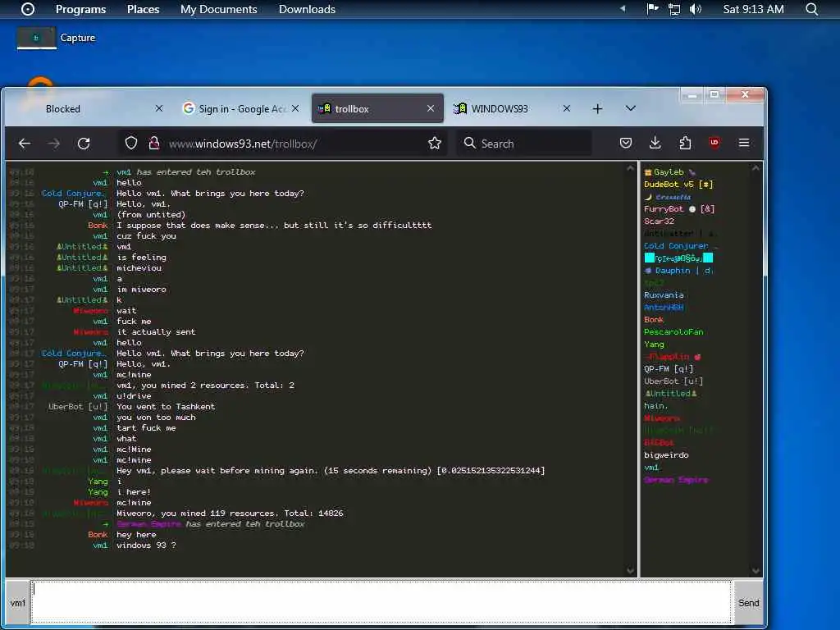Select DudeBot v5 in user list
Screen dimensions: 840x630
click(x=678, y=185)
